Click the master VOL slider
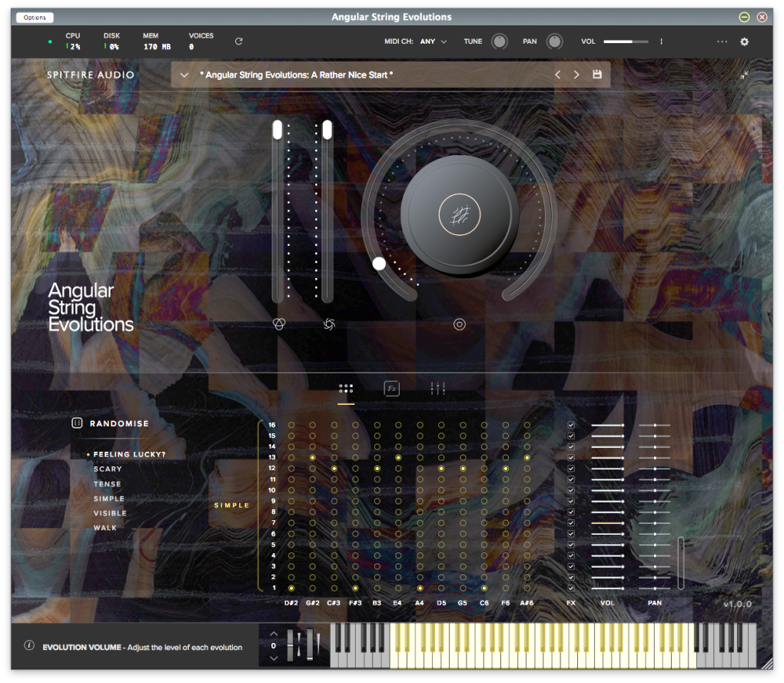Viewport: 784px width, 683px height. (626, 41)
